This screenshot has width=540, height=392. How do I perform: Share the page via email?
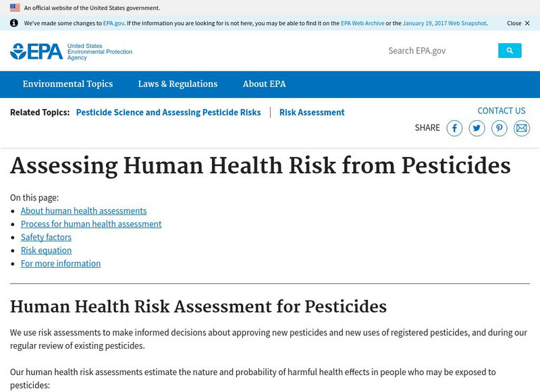point(522,128)
